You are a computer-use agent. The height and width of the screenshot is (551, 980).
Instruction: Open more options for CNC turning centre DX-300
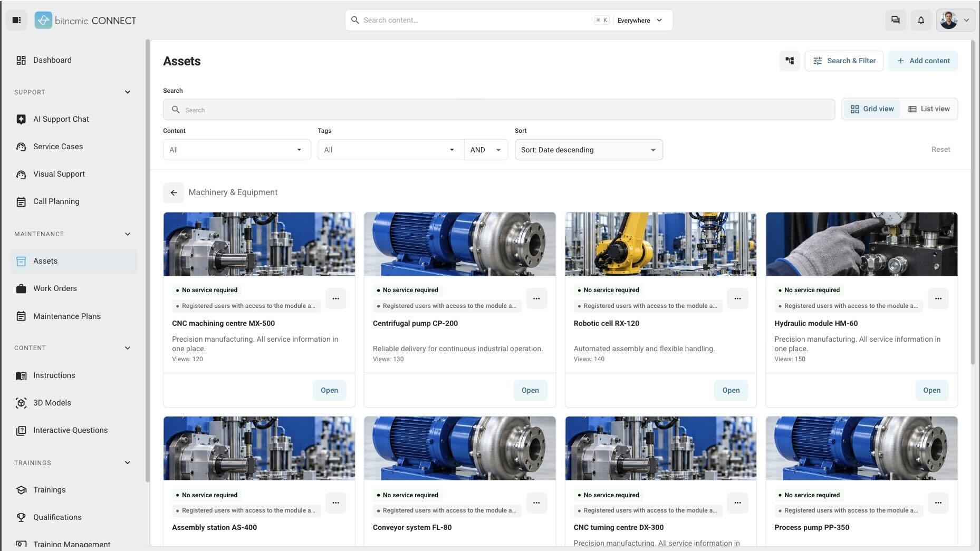(737, 502)
